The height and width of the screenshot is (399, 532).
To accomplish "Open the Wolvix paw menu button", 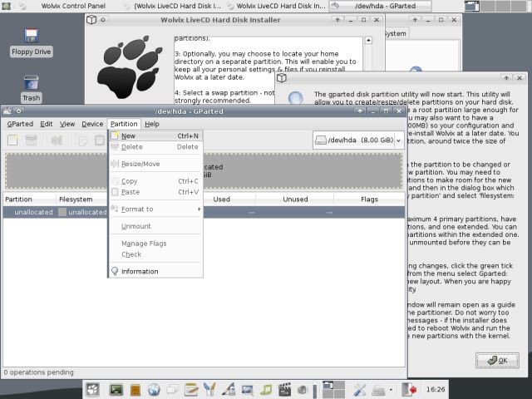I will [x=92, y=389].
